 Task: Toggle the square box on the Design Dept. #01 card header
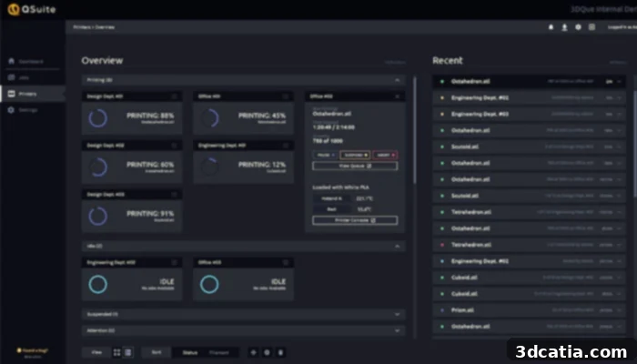coord(175,96)
